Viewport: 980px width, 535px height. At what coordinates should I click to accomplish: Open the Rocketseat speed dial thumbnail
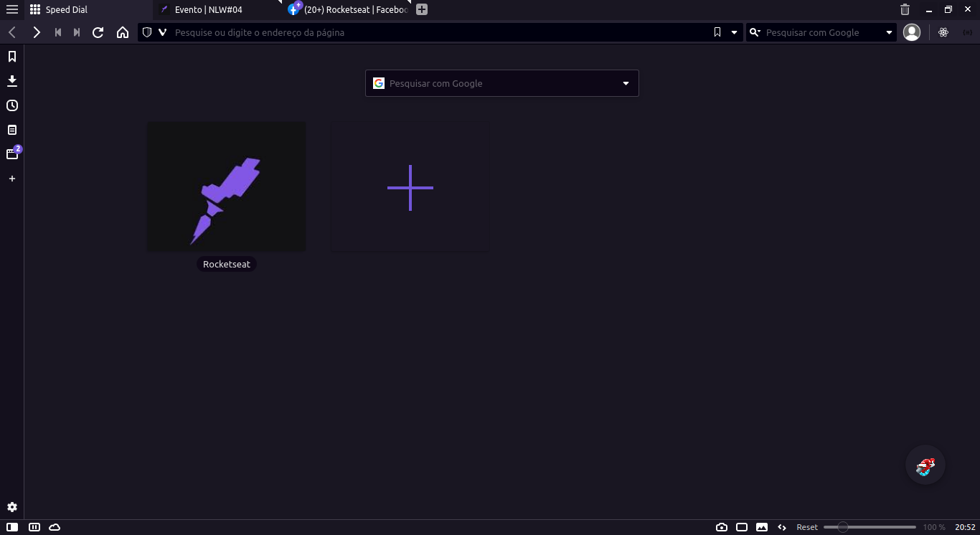(227, 186)
